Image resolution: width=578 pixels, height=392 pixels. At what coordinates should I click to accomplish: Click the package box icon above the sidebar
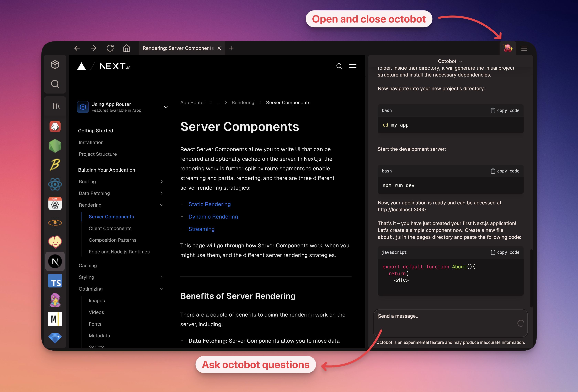click(55, 65)
